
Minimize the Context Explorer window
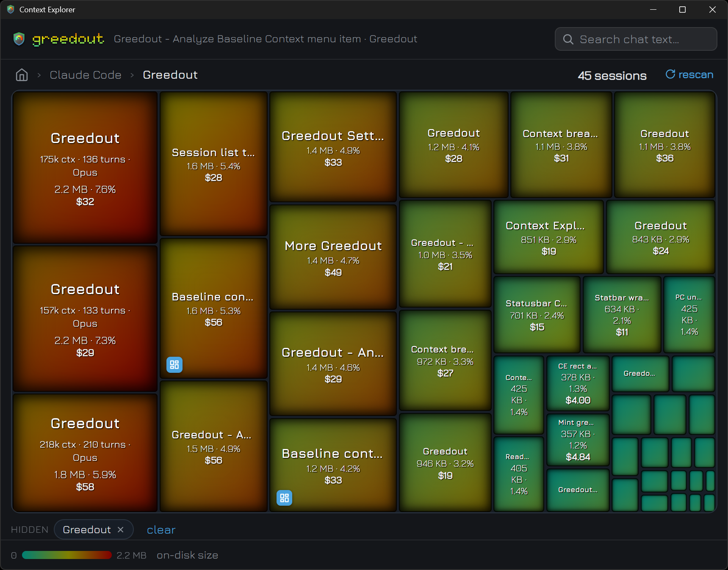coord(653,9)
